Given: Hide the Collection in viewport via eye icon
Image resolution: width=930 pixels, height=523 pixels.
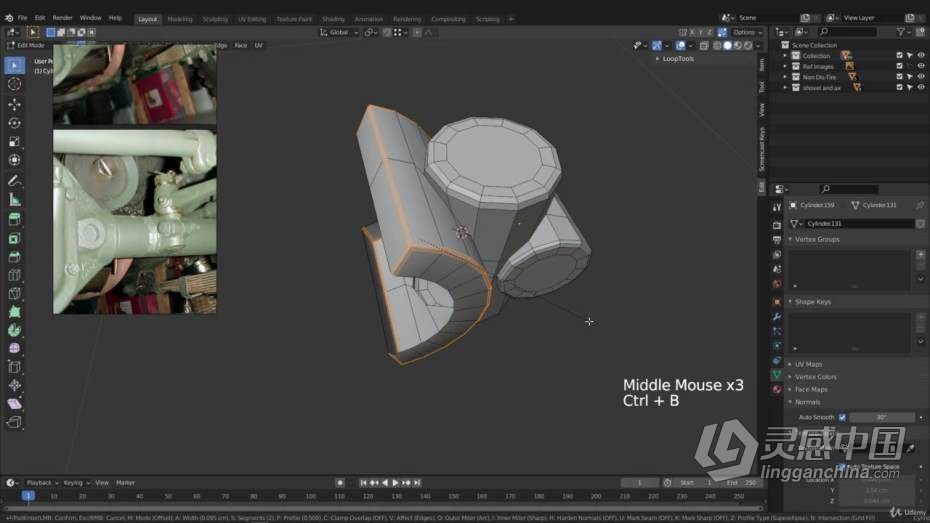Looking at the screenshot, I should (x=921, y=56).
